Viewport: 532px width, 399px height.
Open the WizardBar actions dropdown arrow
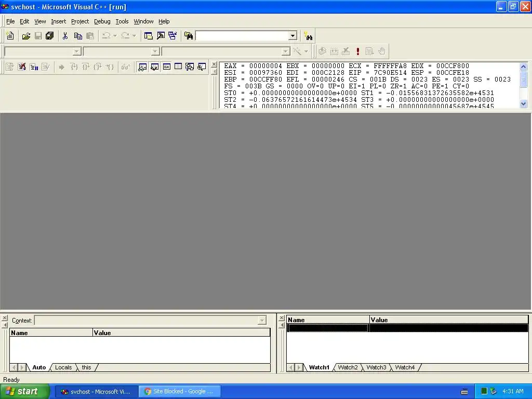(x=306, y=51)
